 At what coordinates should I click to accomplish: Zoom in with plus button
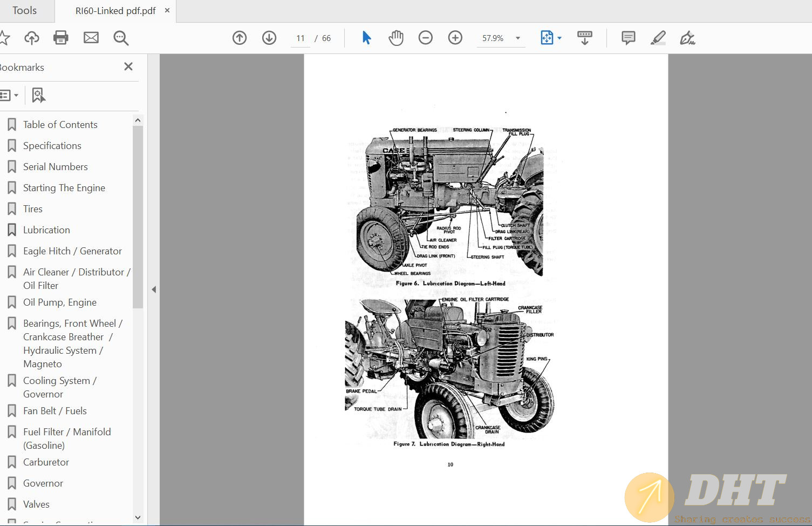[x=455, y=38]
